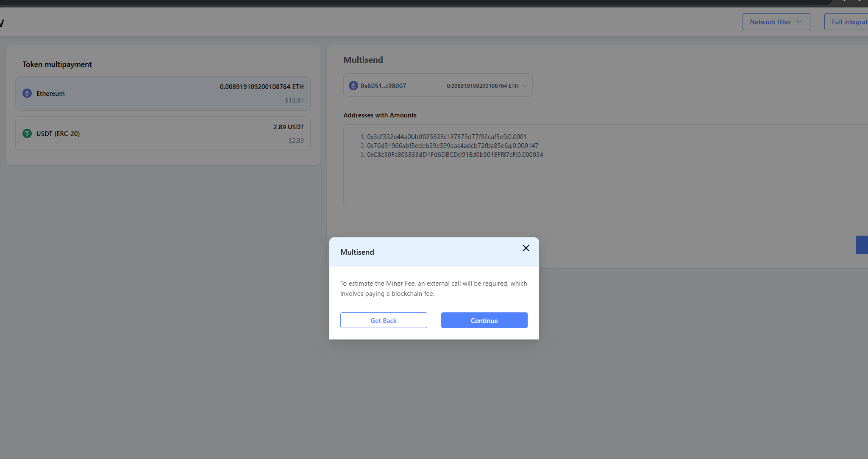Click the Continue button
This screenshot has width=868, height=459.
484,320
